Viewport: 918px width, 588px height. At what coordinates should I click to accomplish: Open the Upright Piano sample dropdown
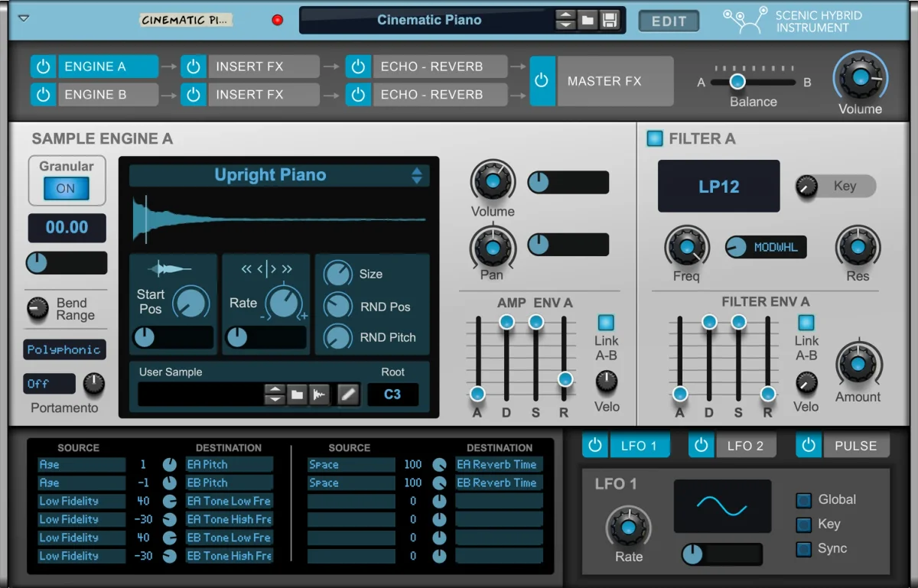pyautogui.click(x=279, y=175)
